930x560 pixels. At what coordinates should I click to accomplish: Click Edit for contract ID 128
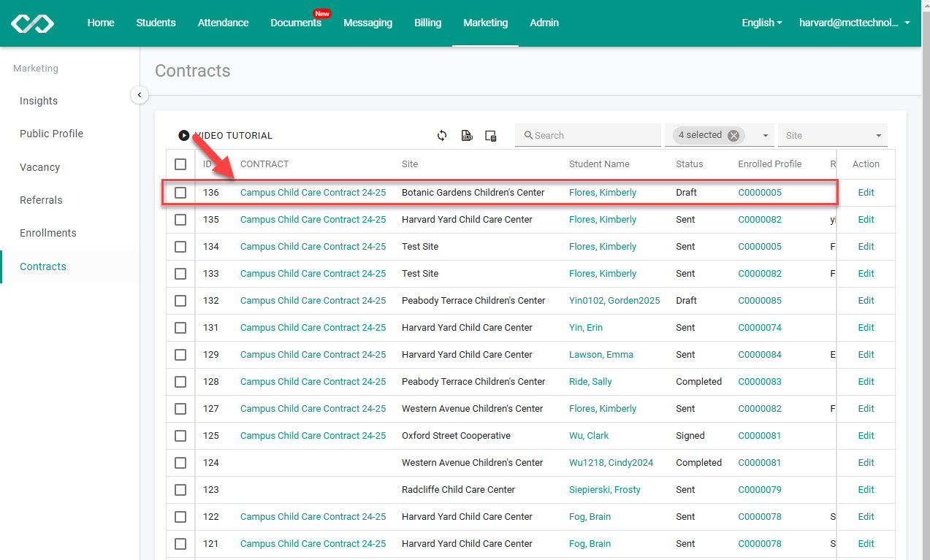coord(866,382)
